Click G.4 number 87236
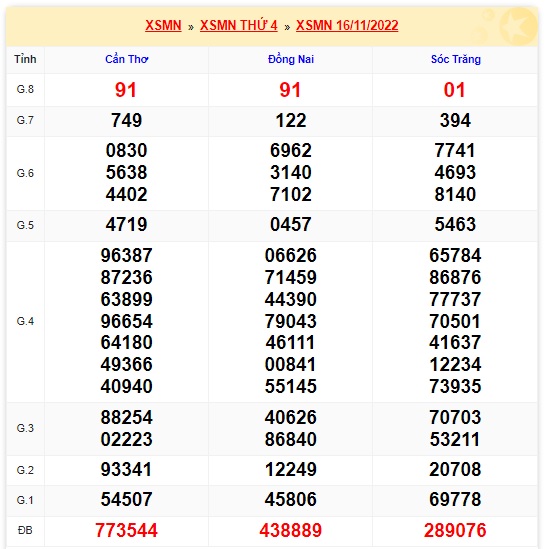 [126, 277]
